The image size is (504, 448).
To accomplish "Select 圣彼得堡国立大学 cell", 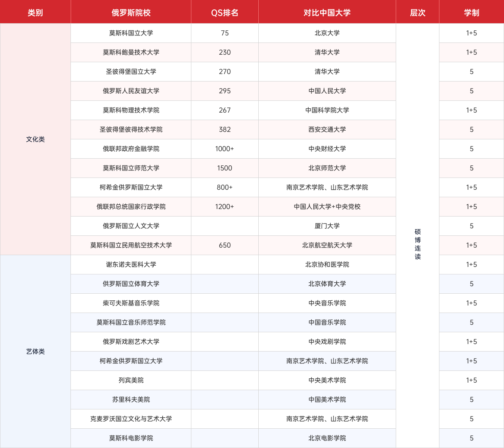I will pyautogui.click(x=131, y=72).
